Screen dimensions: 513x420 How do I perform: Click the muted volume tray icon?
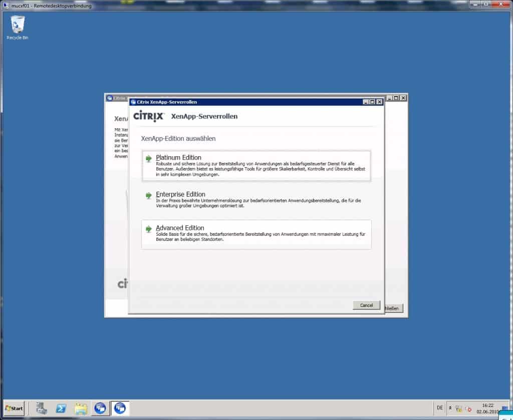pos(468,409)
